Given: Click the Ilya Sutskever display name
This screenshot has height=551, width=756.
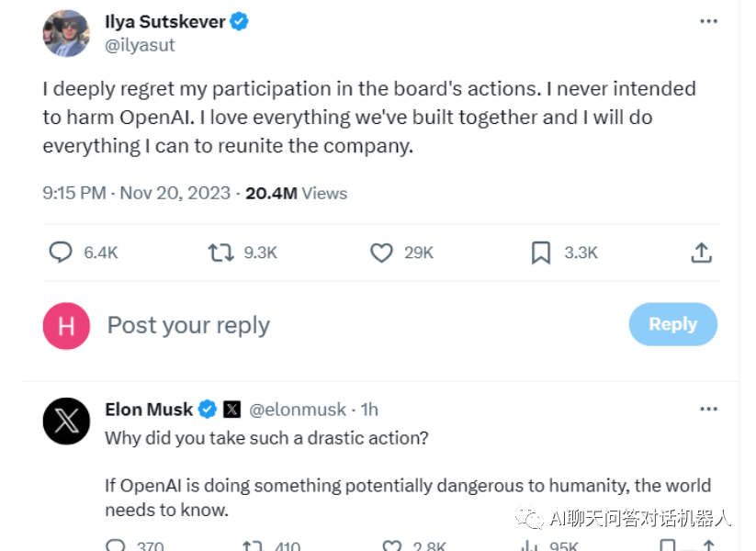Looking at the screenshot, I should (x=165, y=22).
